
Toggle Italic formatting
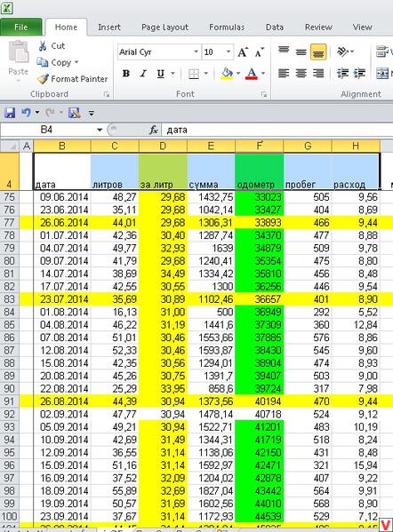(x=143, y=74)
